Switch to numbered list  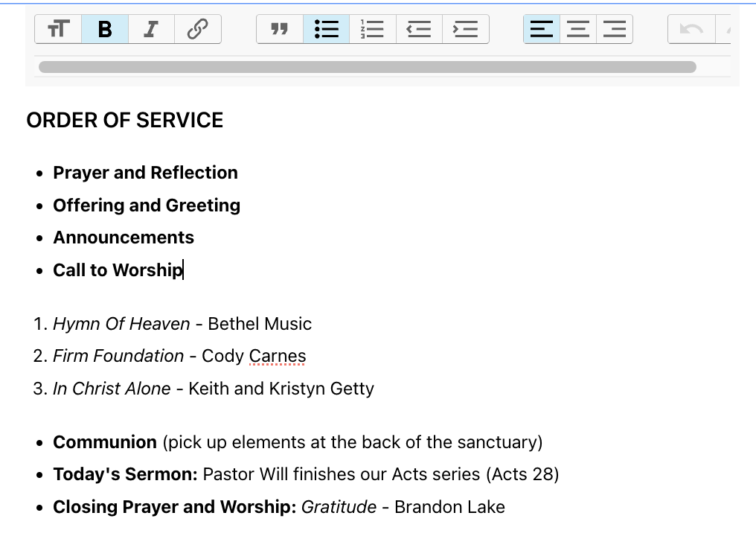373,29
